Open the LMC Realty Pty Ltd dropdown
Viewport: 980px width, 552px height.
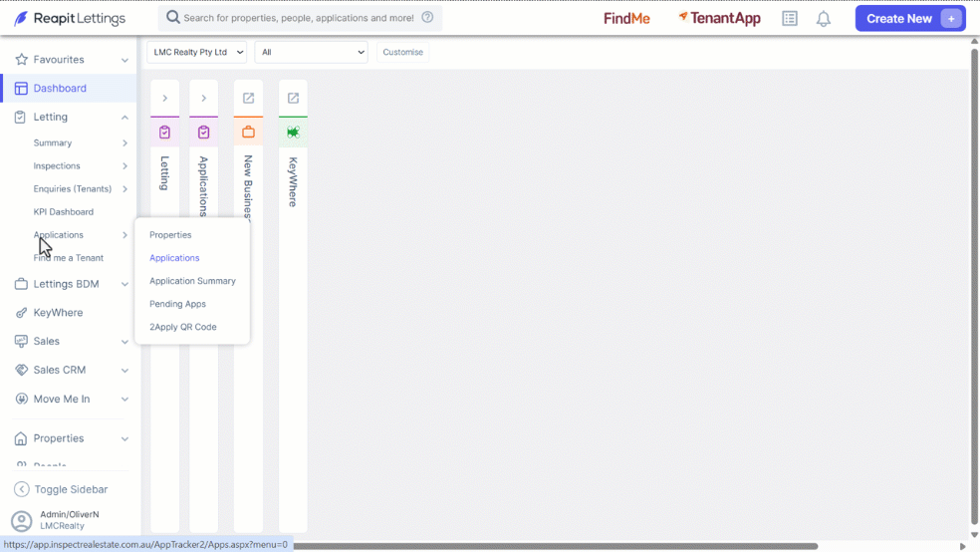pos(197,52)
